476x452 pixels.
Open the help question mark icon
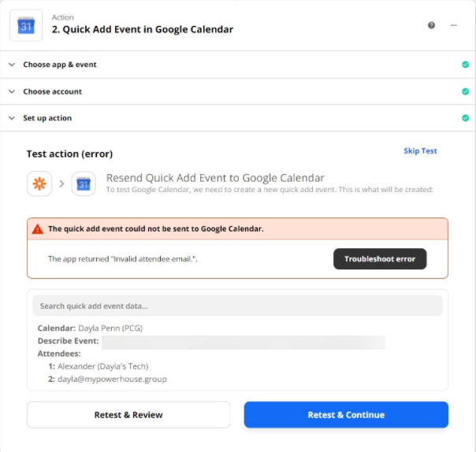coord(432,25)
